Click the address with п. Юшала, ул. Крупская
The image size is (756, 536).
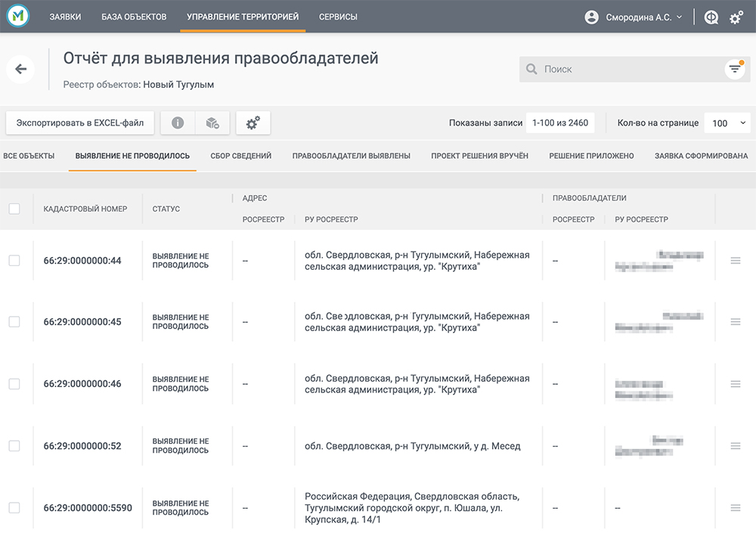coord(412,508)
